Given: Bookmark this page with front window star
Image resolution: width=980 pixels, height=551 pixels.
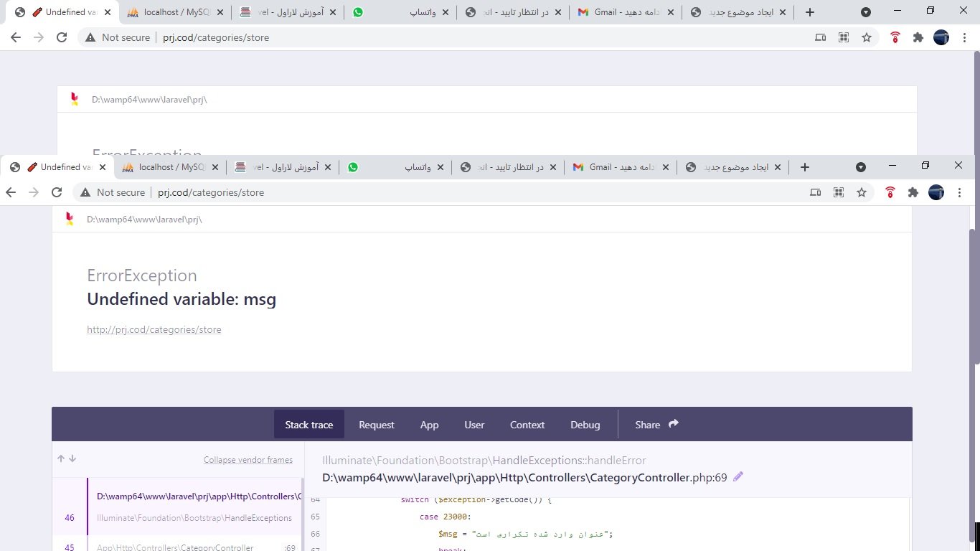Looking at the screenshot, I should coord(862,192).
